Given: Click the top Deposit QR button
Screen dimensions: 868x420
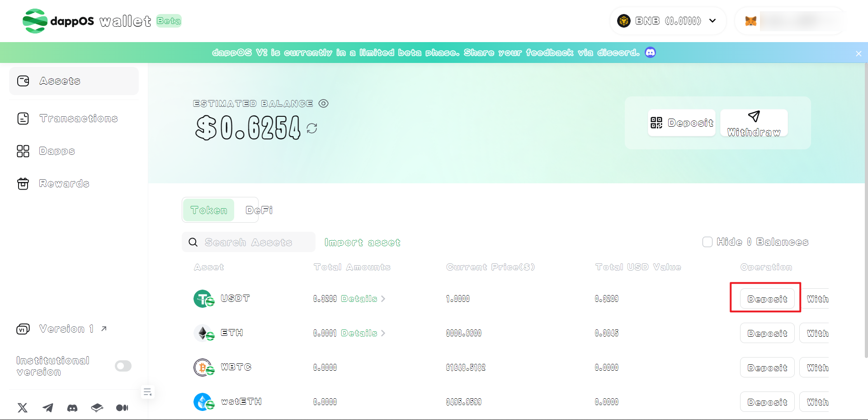Looking at the screenshot, I should (681, 123).
